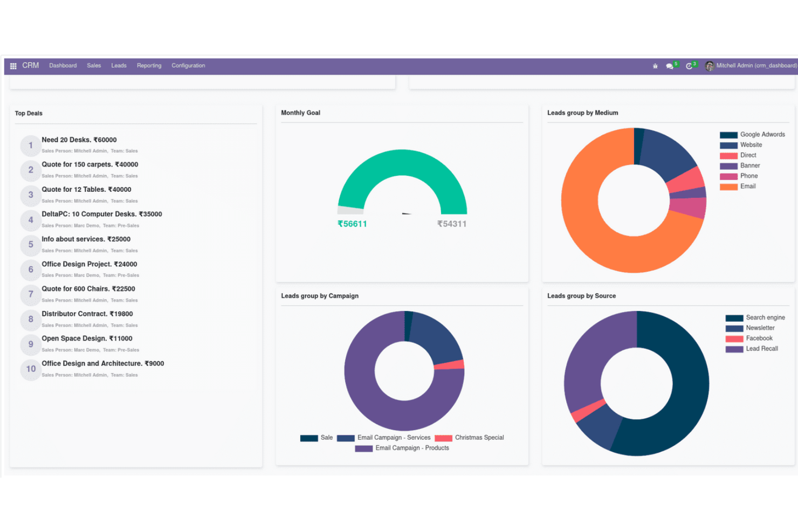Toggle Email legend swatch in Medium chart

(x=728, y=186)
